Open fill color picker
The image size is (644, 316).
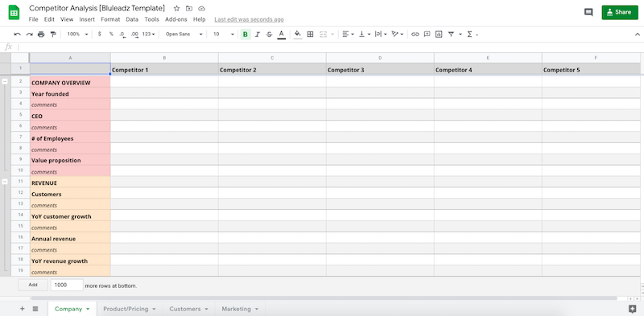(x=298, y=35)
